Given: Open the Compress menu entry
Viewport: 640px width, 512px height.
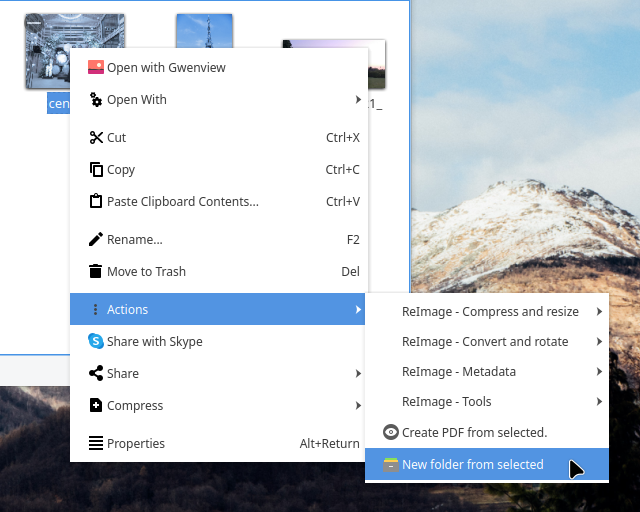Looking at the screenshot, I should click(x=219, y=405).
